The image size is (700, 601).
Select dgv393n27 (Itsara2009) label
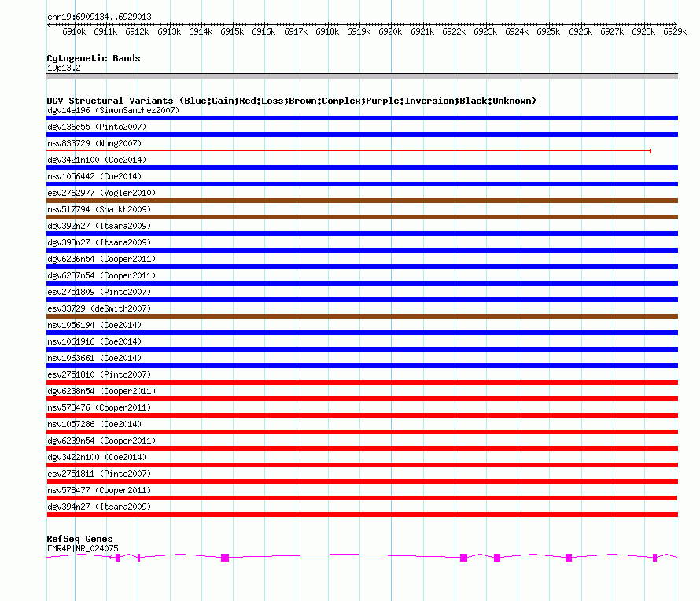[x=99, y=242]
